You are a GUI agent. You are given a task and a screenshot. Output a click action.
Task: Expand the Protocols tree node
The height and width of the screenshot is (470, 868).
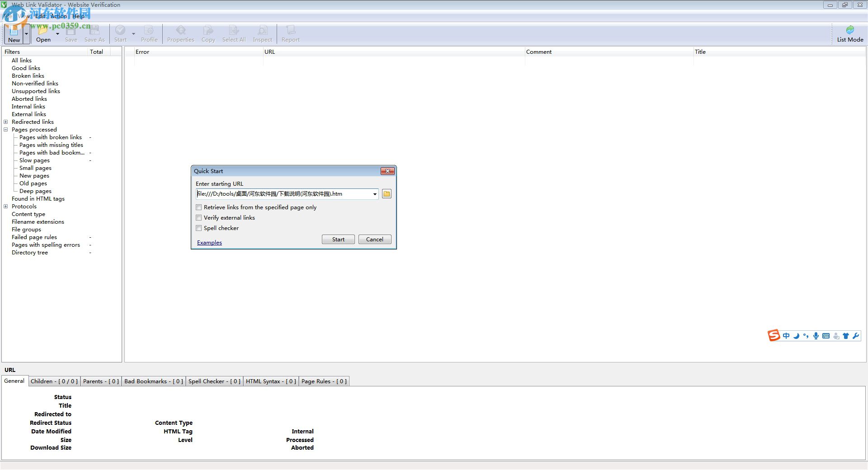click(x=6, y=206)
